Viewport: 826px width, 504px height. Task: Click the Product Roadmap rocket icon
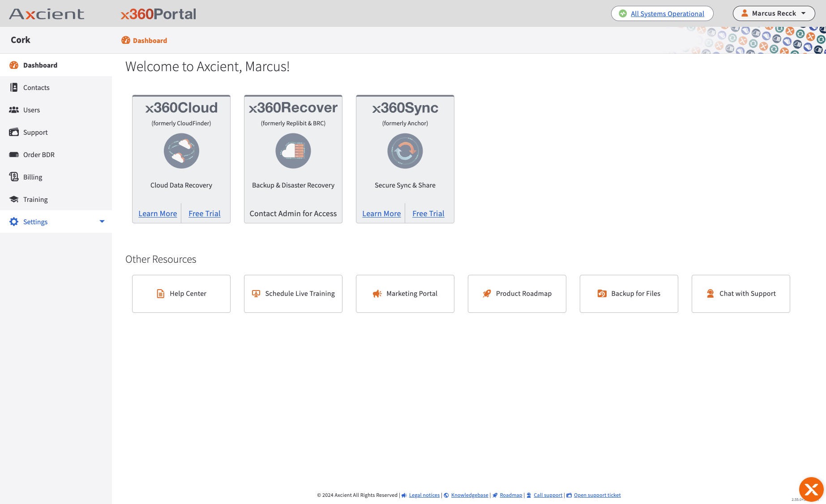pos(487,294)
